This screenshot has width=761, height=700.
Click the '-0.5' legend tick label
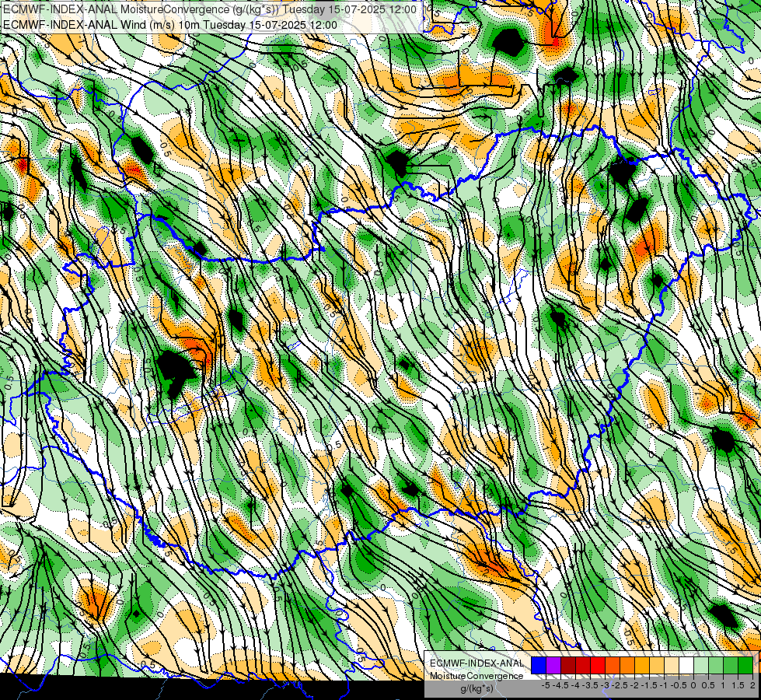[679, 685]
